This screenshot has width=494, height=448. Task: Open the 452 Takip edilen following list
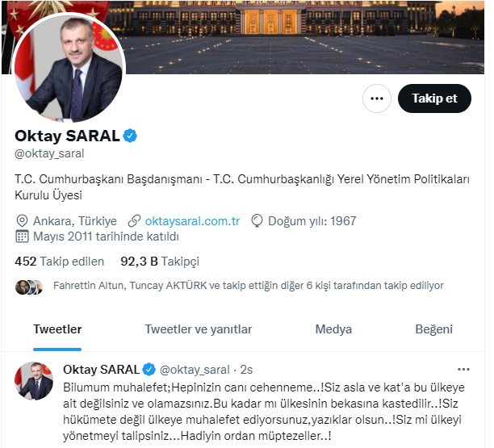click(59, 262)
